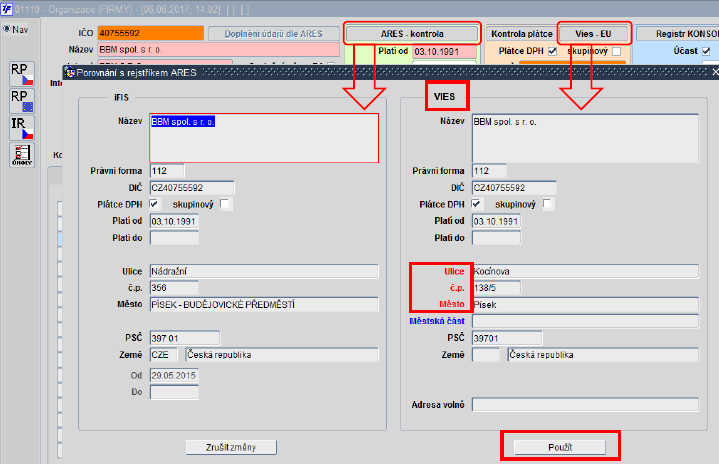Click the iFIS Do date field

(x=174, y=392)
